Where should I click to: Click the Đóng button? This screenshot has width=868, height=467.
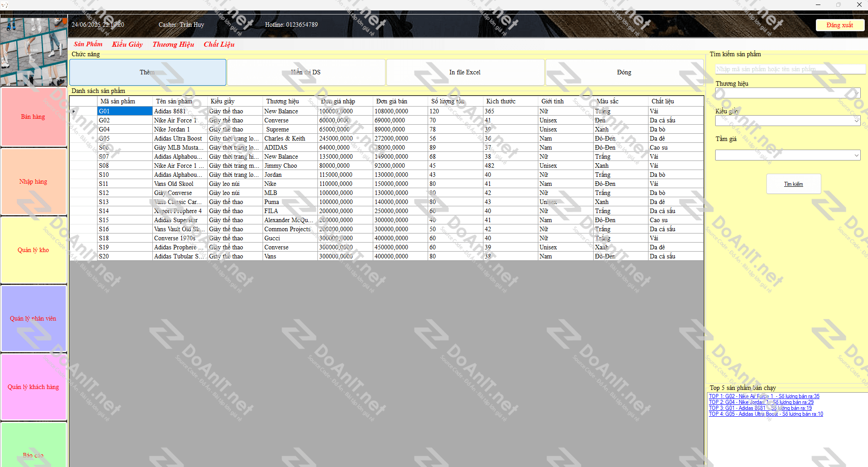click(624, 72)
